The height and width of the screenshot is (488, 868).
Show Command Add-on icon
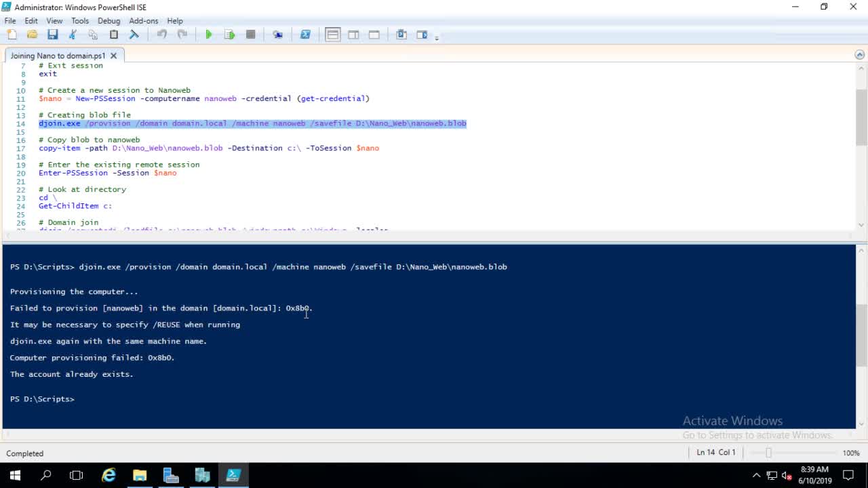click(x=422, y=35)
